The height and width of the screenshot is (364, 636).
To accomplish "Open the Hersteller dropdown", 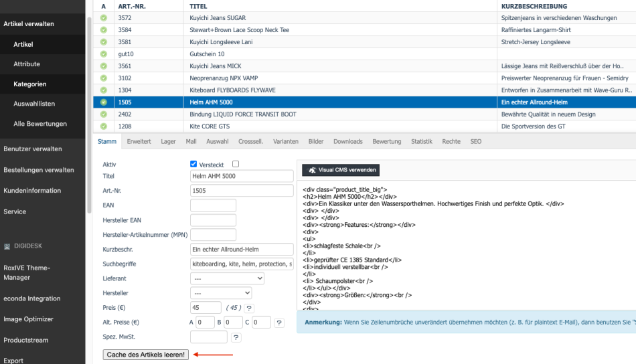I will point(221,293).
